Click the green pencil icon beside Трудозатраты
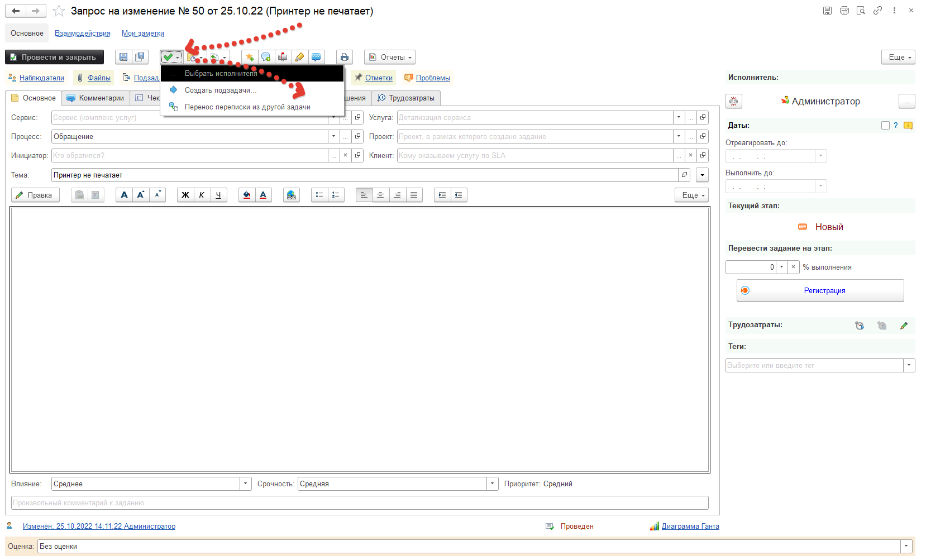 [904, 326]
